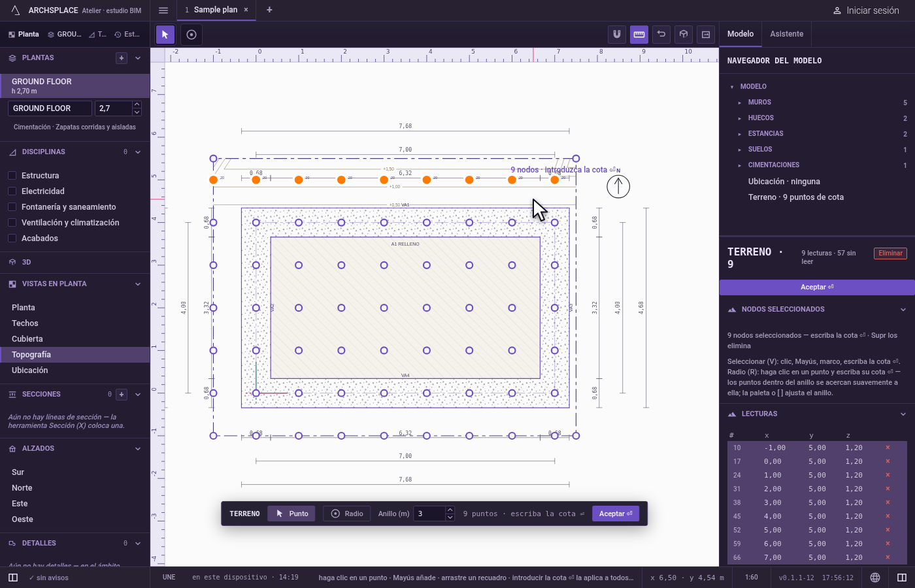Open the language globe icon in status bar
This screenshot has height=588, width=915.
875,578
